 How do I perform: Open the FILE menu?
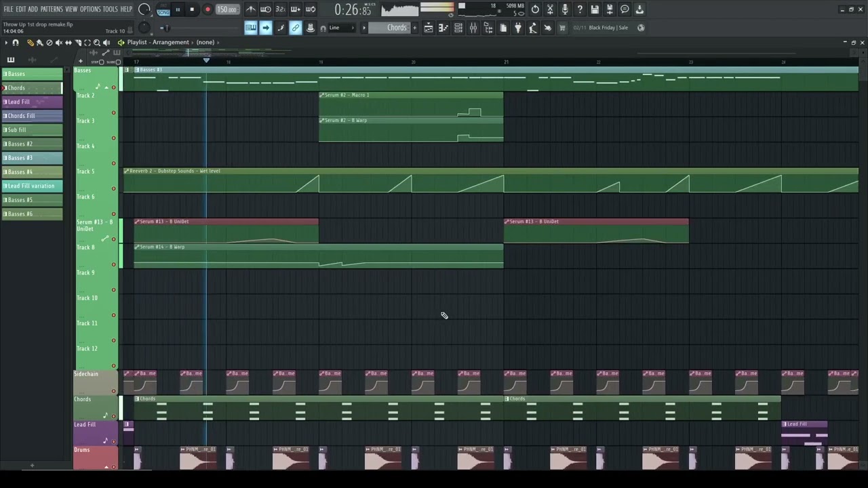pos(8,9)
